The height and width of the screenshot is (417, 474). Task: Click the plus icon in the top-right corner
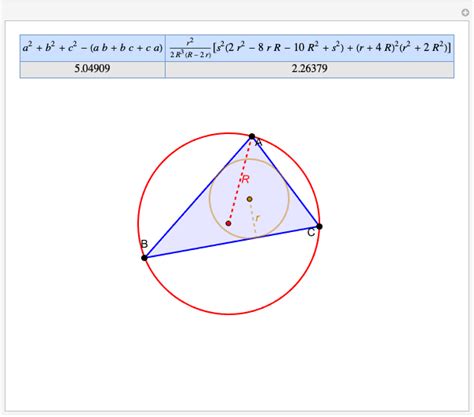[x=465, y=12]
